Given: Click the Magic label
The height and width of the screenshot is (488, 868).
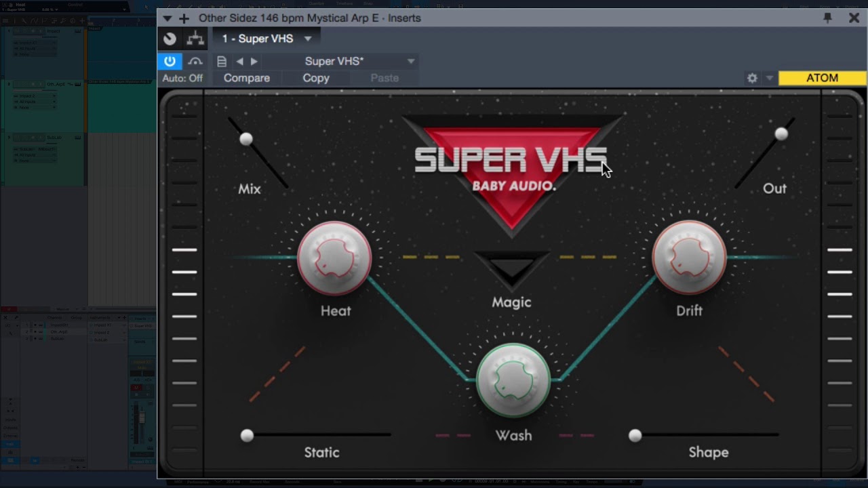Looking at the screenshot, I should point(511,302).
